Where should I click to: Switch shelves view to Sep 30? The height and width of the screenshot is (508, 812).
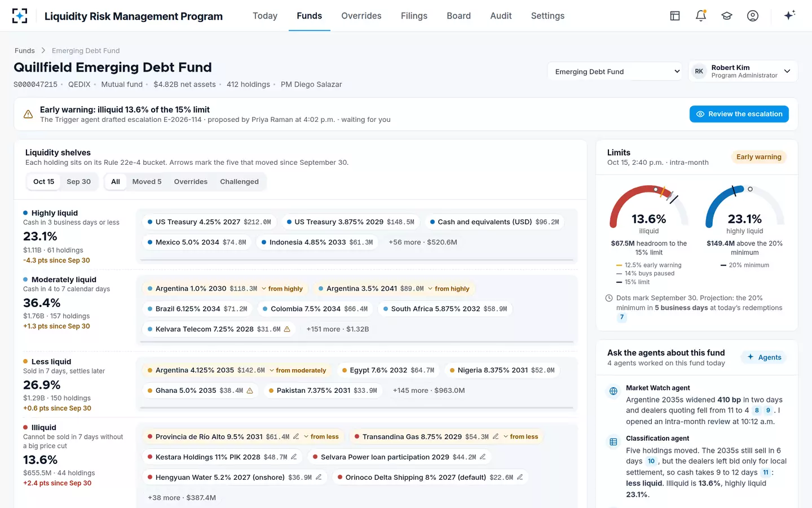(79, 182)
